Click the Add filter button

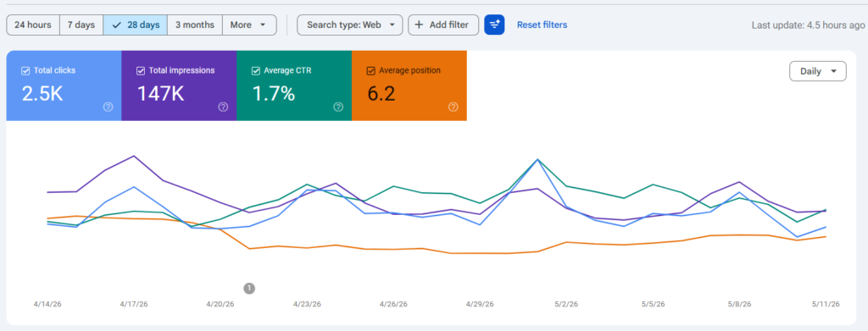point(443,25)
